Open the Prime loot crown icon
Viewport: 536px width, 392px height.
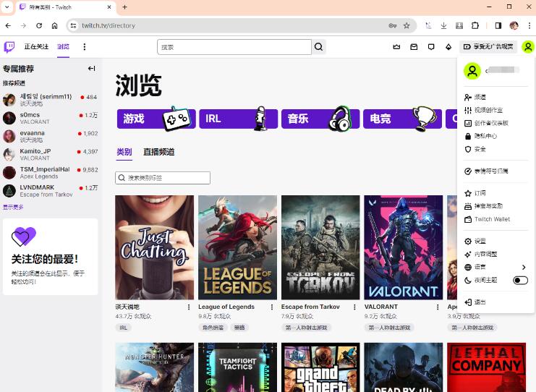click(396, 47)
